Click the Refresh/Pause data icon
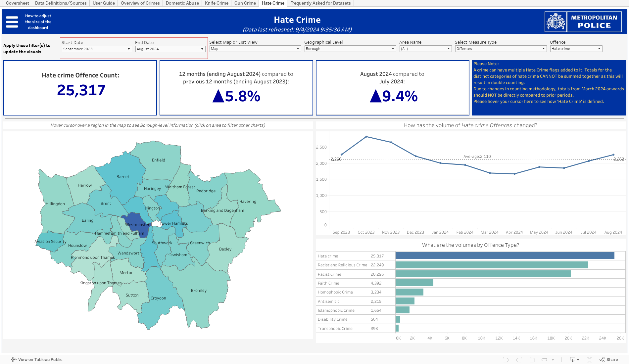 pyautogui.click(x=544, y=359)
